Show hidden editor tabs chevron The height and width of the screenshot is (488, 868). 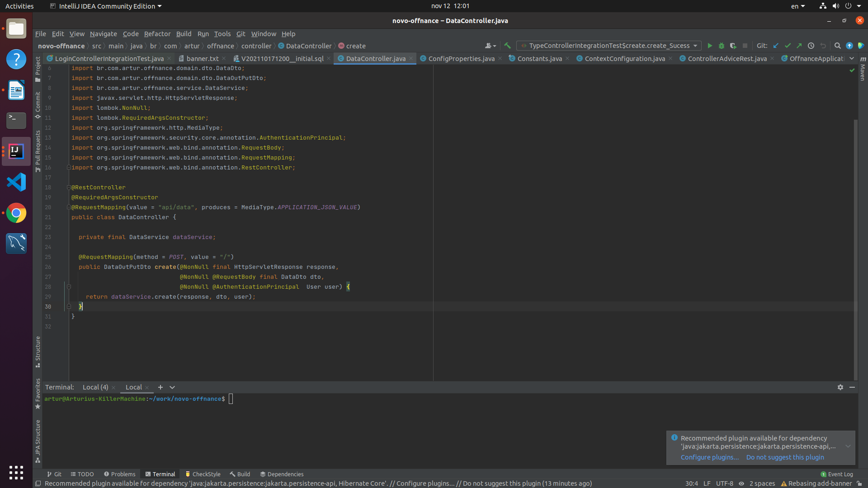click(852, 59)
